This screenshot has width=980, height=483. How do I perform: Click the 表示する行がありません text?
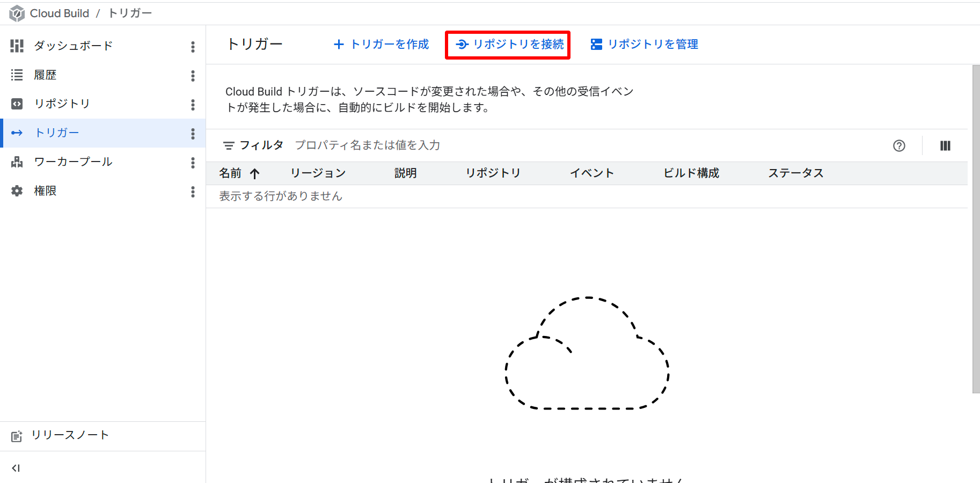pos(281,196)
